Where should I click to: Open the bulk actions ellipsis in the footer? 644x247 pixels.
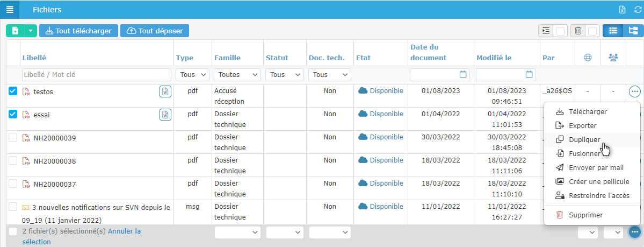pos(634,232)
